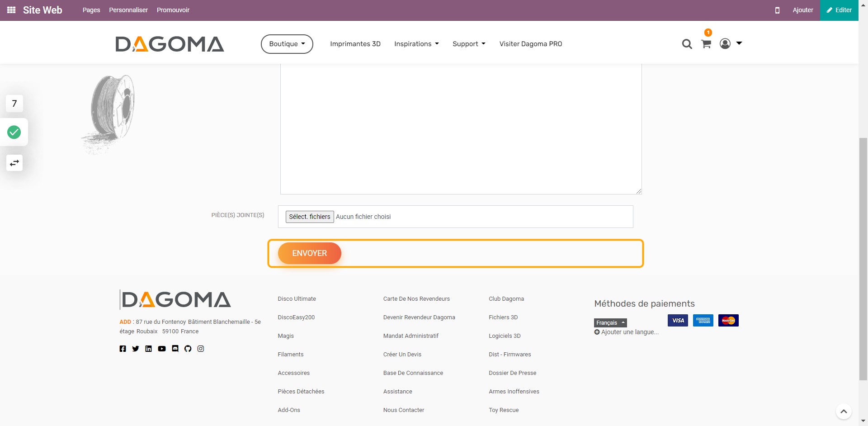868x426 pixels.
Task: Open the Twitter footer icon
Action: 136,349
